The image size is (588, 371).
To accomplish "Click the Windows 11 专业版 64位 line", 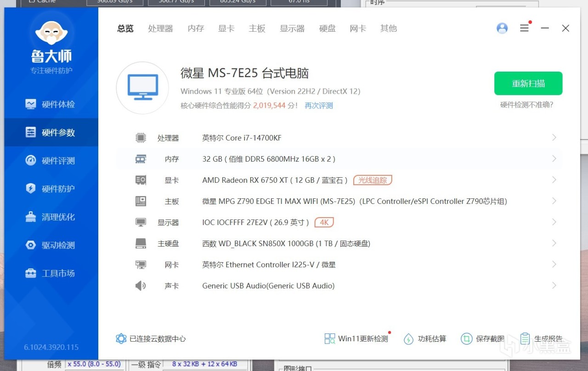I will click(270, 91).
